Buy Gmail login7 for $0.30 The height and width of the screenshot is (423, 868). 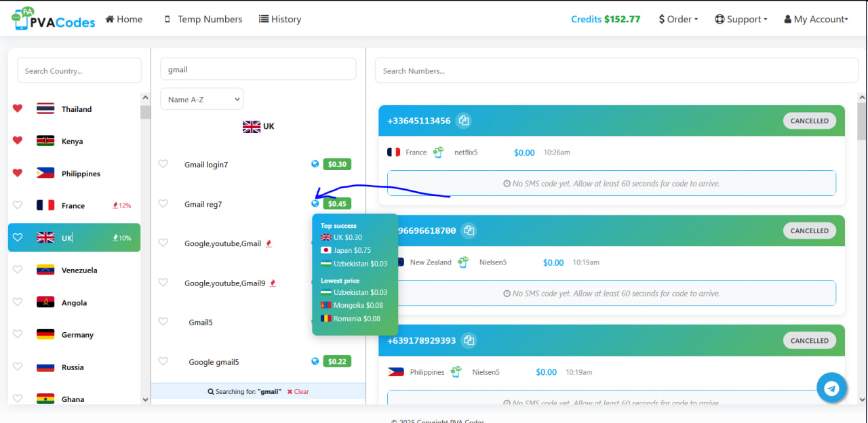pyautogui.click(x=337, y=164)
